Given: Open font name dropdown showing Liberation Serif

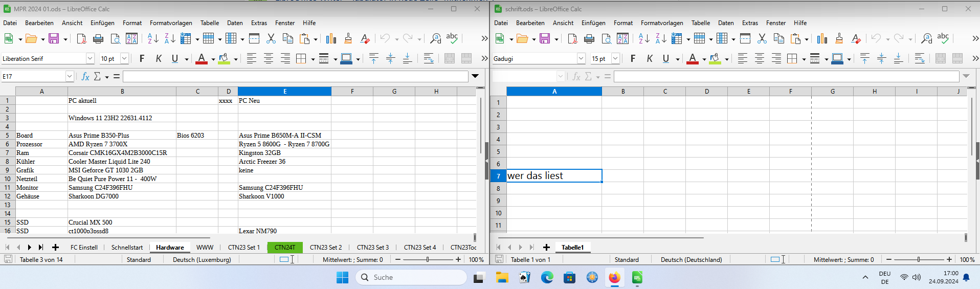Looking at the screenshot, I should (90, 59).
